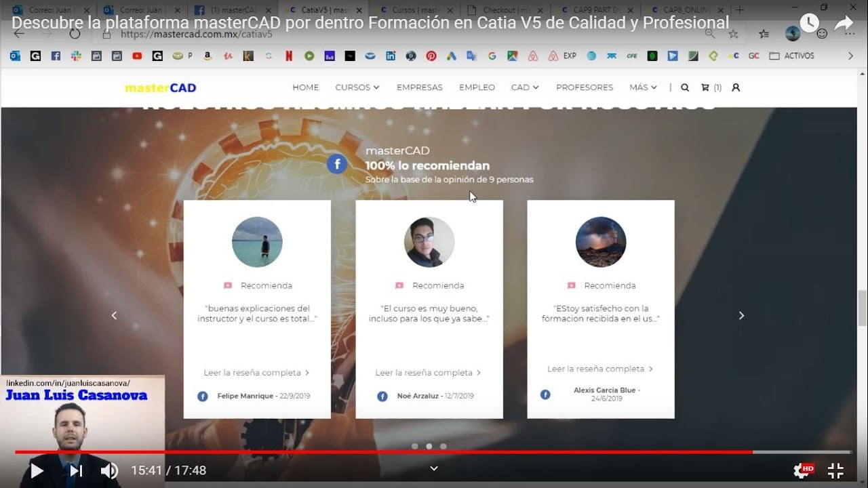Click the site search magnifier icon

685,87
